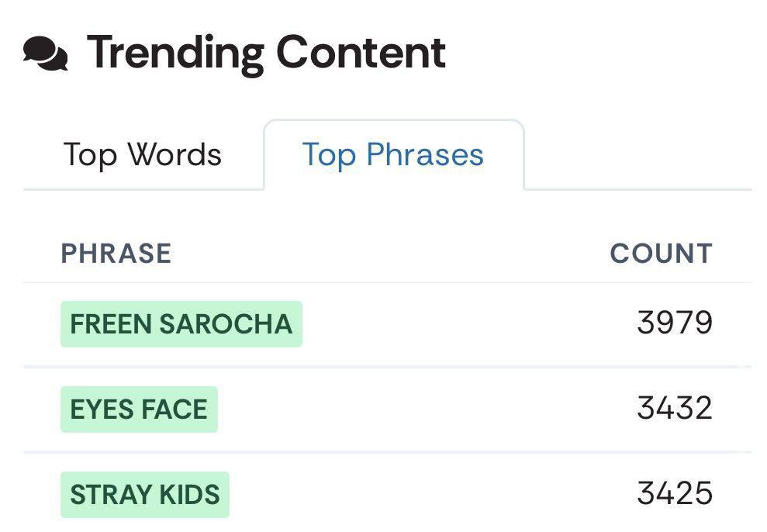Screen dimensions: 767x532
Task: Click the COUNT column header
Action: pyautogui.click(x=661, y=254)
